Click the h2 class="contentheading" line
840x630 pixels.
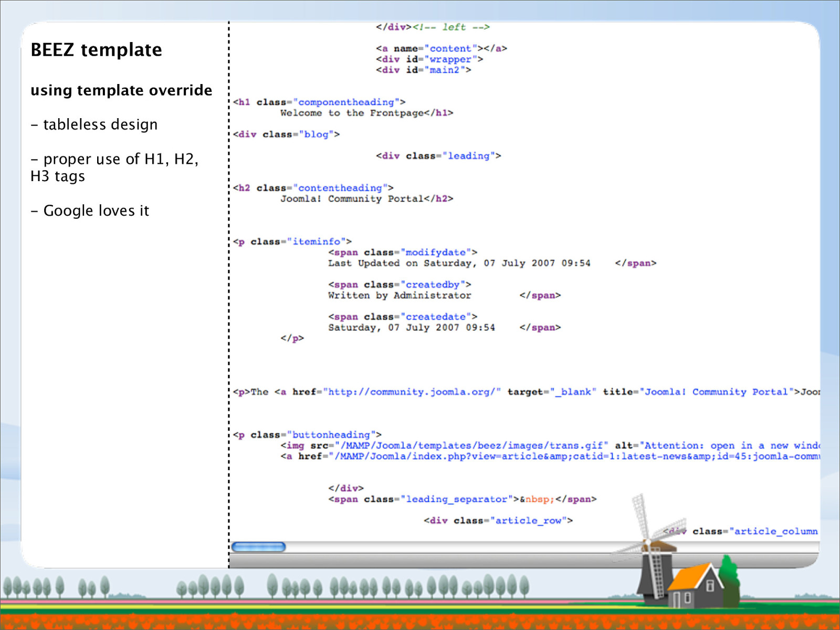pyautogui.click(x=313, y=188)
